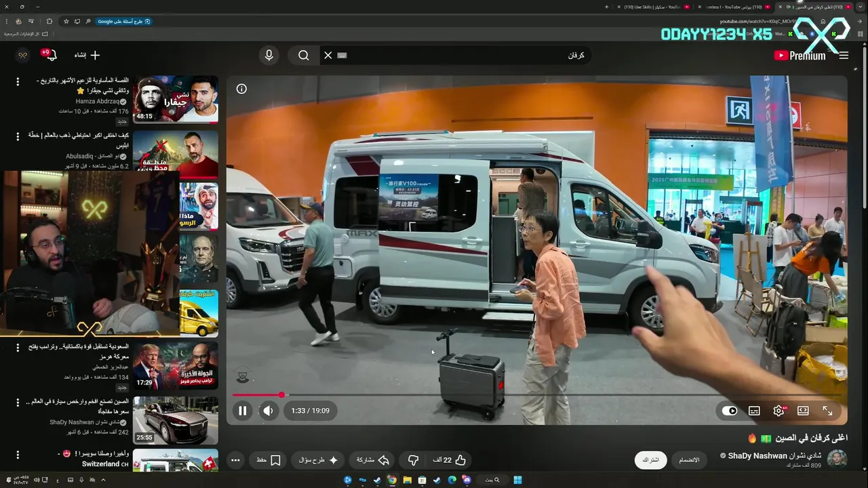Open options for the Chinese car video

point(18,403)
